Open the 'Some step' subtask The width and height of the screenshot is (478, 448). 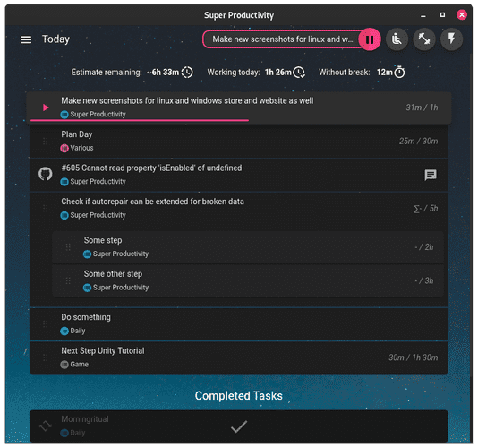coord(248,247)
